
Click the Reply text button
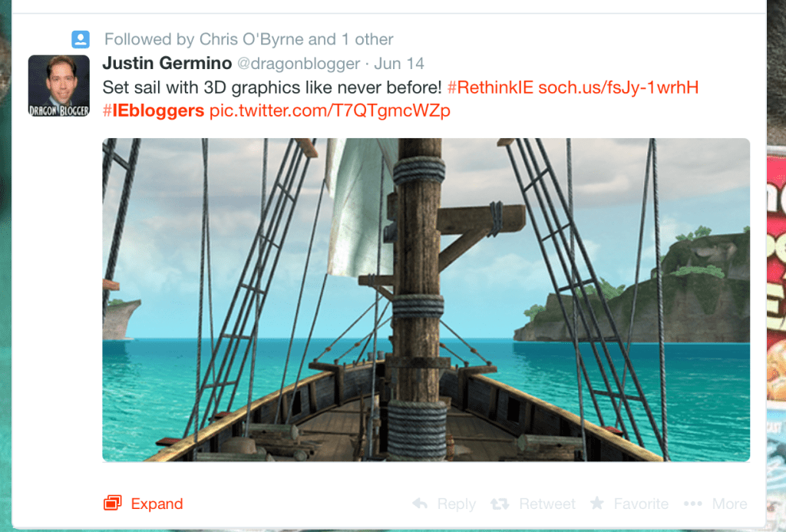coord(457,504)
